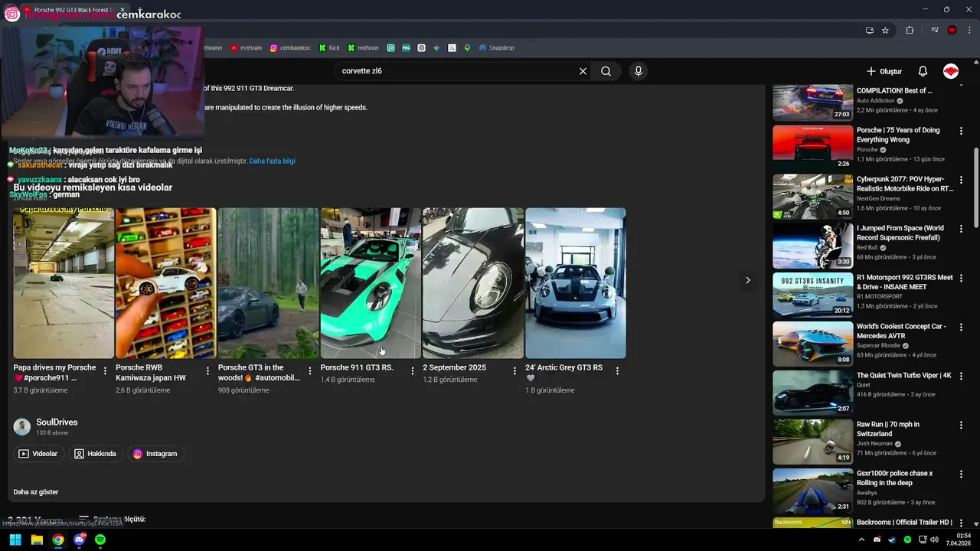Open the volume icon in system tray
Viewport: 980px width, 551px height.
tap(934, 540)
